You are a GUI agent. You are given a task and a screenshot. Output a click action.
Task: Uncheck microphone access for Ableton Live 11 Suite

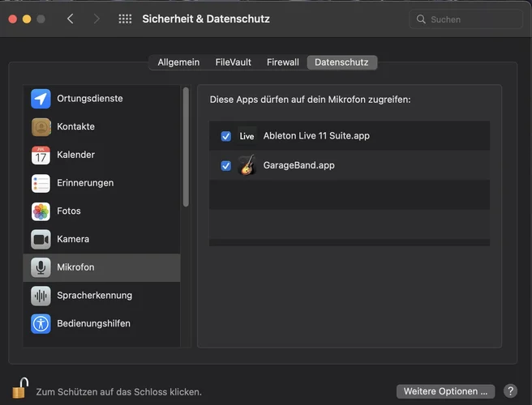click(x=226, y=136)
